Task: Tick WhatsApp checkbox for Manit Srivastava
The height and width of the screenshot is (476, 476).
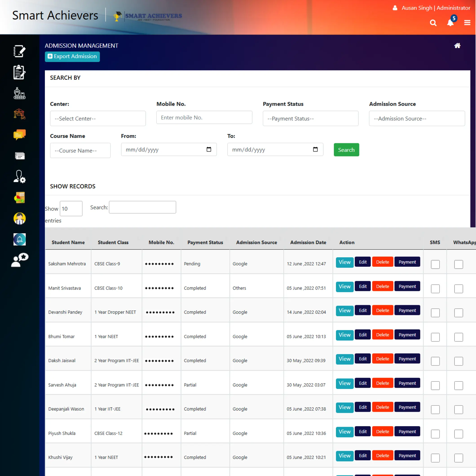Action: [458, 289]
